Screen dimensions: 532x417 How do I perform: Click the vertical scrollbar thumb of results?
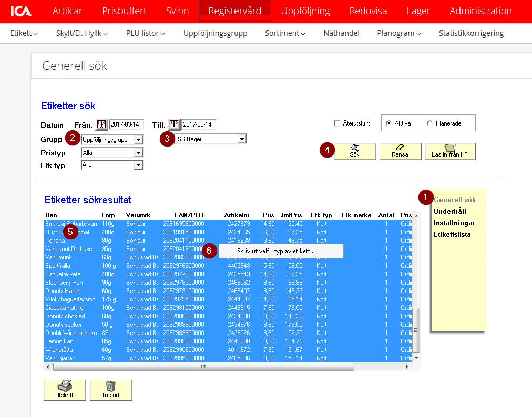pos(416,330)
